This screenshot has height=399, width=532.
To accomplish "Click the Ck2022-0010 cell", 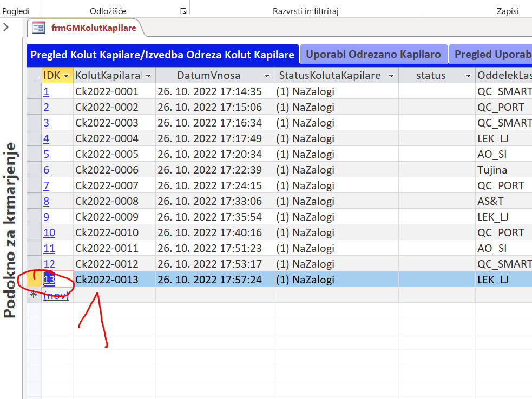I will coord(114,232).
